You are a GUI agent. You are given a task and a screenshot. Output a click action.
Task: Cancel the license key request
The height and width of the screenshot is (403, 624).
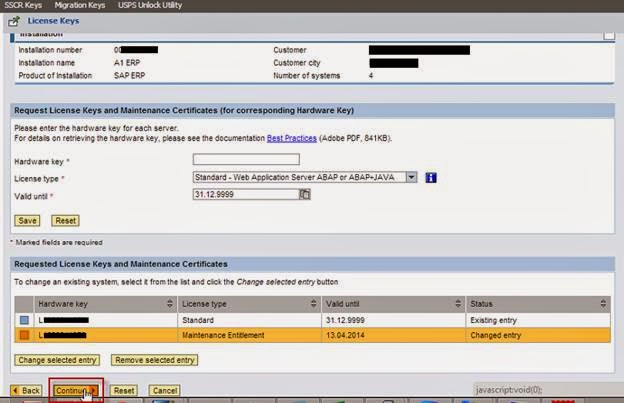tap(164, 391)
